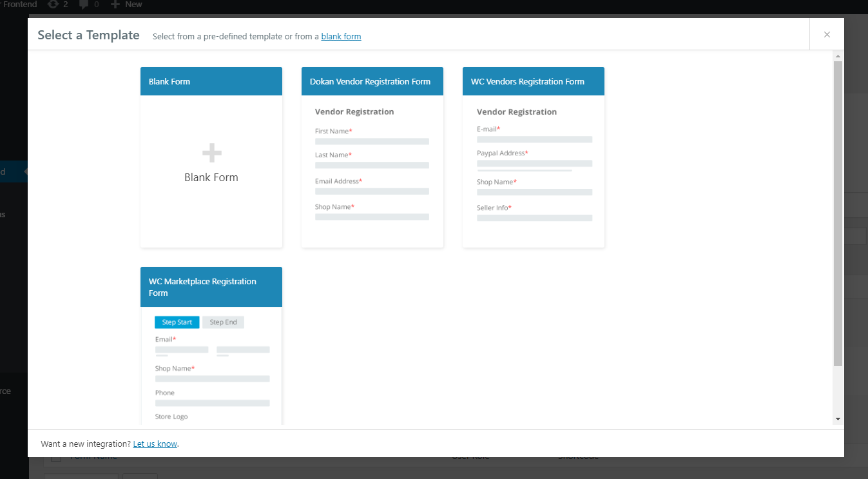The width and height of the screenshot is (868, 479).
Task: Click the Let us know link
Action: (155, 444)
